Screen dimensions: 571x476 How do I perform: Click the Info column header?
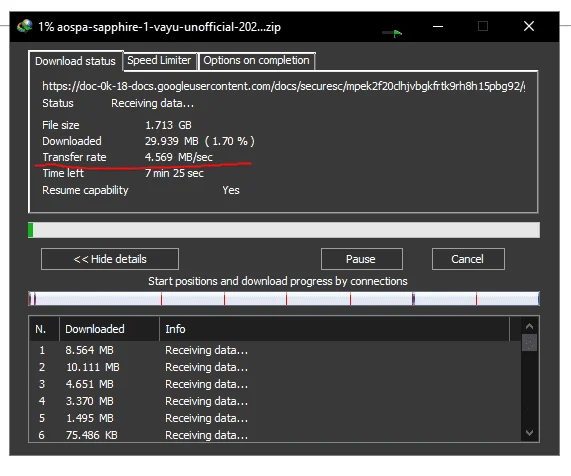tap(334, 329)
